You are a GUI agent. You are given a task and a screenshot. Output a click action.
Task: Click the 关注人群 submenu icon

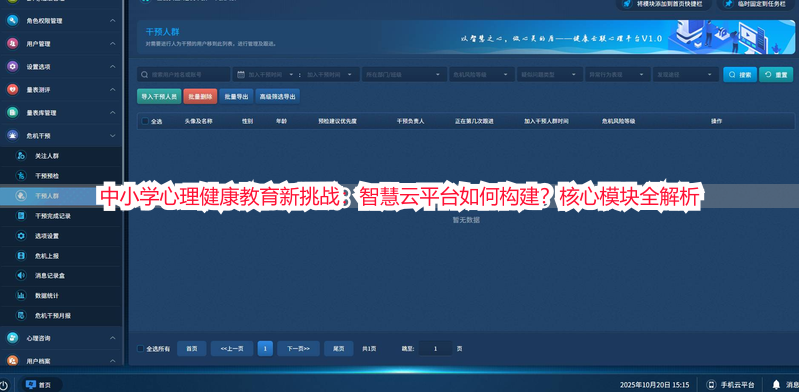(21, 156)
